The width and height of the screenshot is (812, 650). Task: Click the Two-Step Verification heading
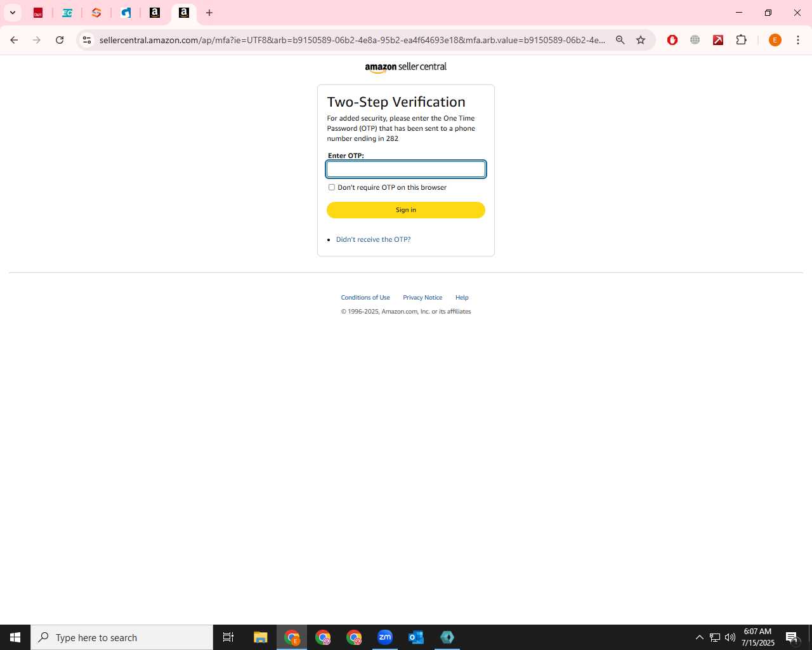(396, 102)
